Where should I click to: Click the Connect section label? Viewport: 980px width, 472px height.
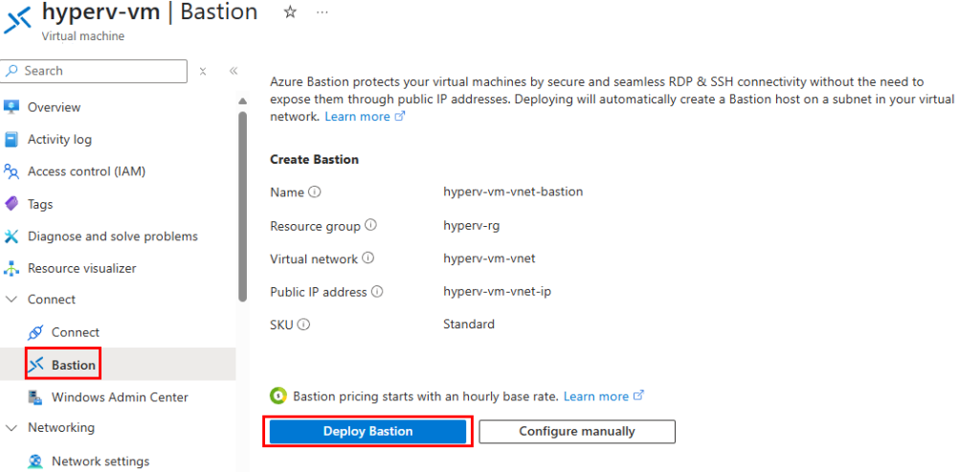coord(52,300)
